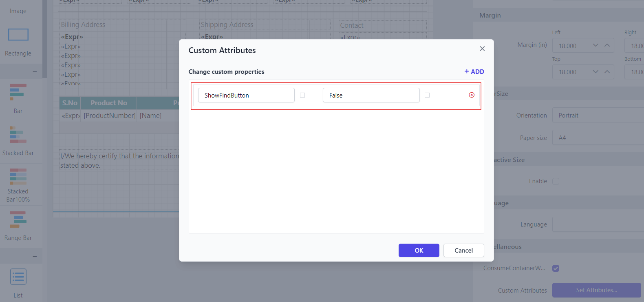
Task: Choose the Stacked Bar chart icon
Action: 18,134
